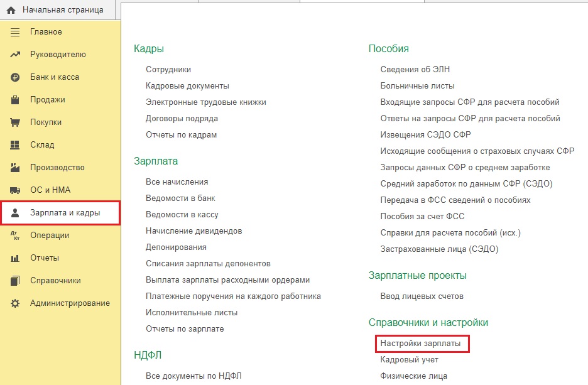The image size is (588, 385).
Task: Open Настройки зарплаты
Action: [420, 344]
